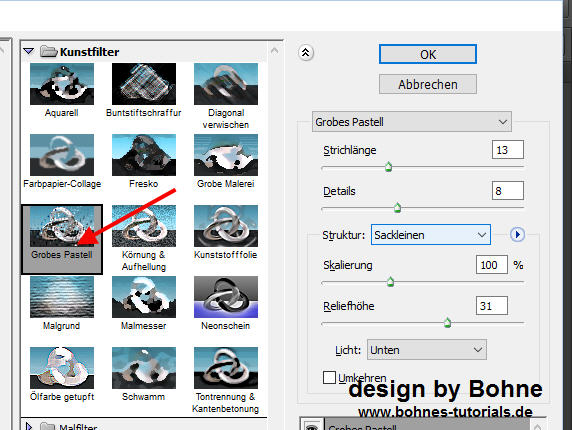Image resolution: width=572 pixels, height=430 pixels.
Task: Apply the Fresko filter thumbnail
Action: [144, 155]
